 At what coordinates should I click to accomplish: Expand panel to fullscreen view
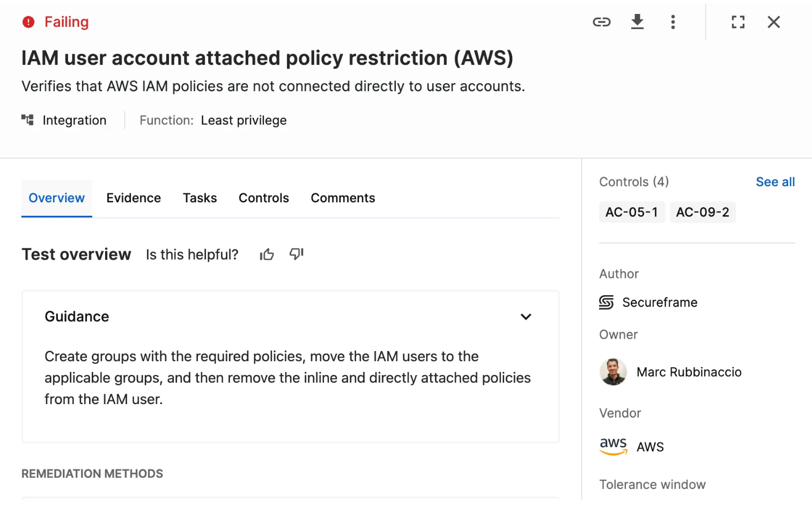tap(738, 22)
